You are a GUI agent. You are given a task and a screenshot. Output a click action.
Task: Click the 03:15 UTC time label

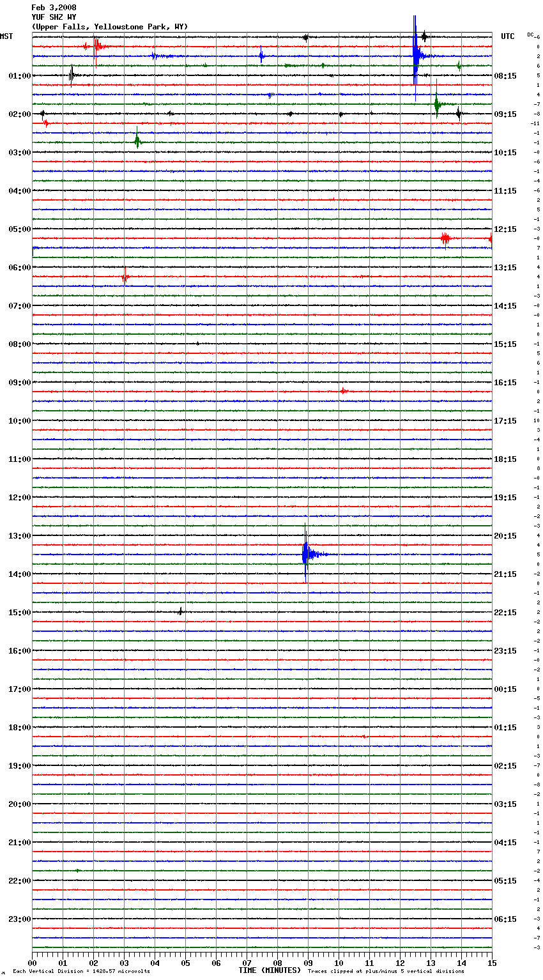point(505,804)
